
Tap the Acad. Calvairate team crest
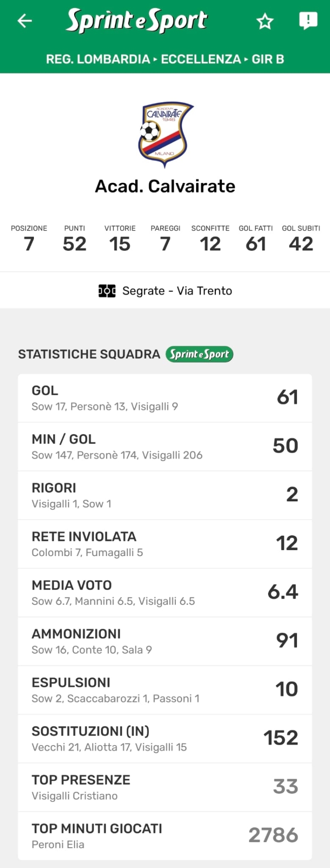tap(165, 134)
